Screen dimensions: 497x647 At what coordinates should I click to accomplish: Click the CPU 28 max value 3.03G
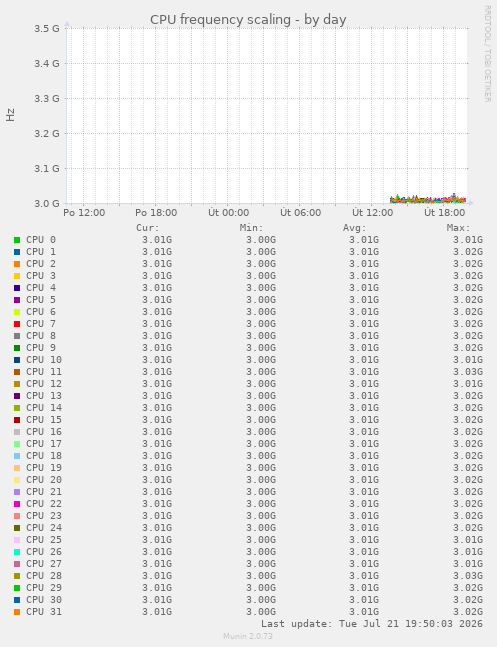pos(468,576)
